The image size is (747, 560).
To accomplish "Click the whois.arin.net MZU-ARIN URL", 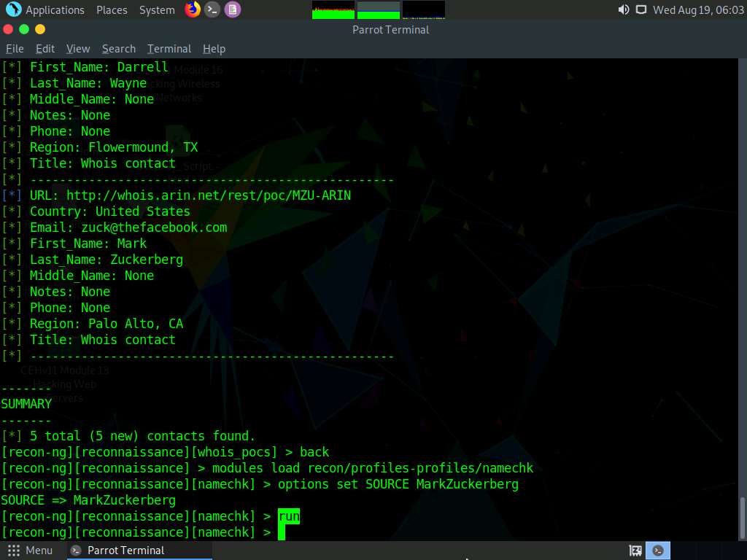I will [x=209, y=195].
